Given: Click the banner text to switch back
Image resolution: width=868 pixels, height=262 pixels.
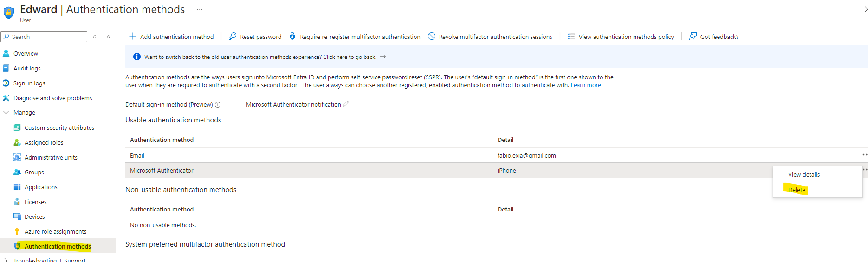Looking at the screenshot, I should pos(260,57).
